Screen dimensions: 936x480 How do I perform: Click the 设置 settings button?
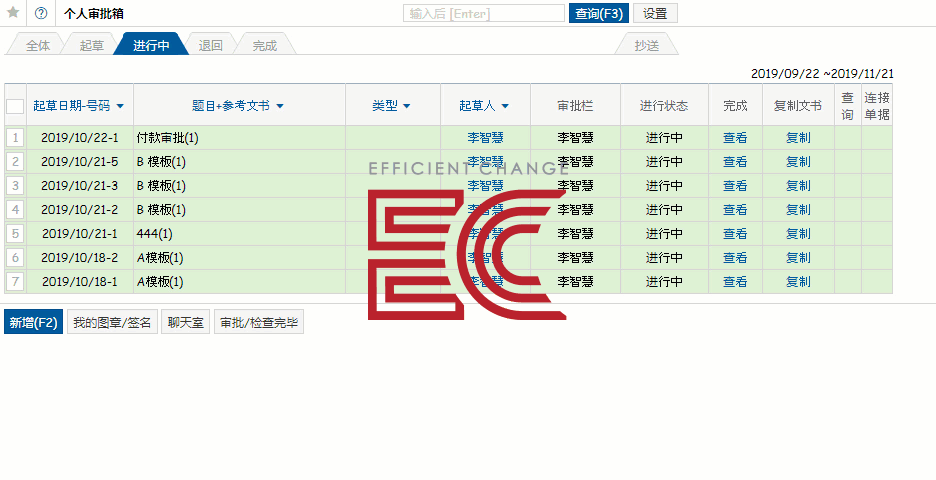point(655,13)
